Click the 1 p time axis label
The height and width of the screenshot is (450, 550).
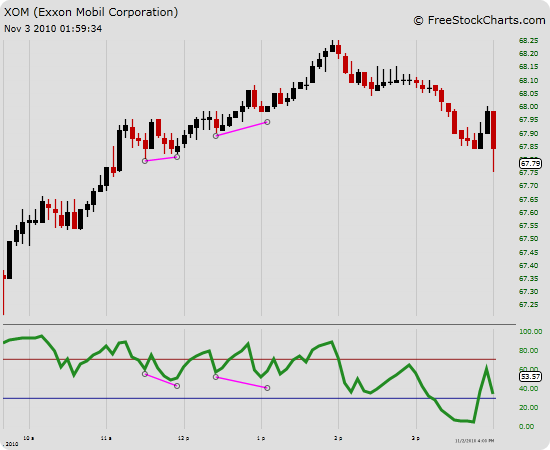(x=261, y=438)
